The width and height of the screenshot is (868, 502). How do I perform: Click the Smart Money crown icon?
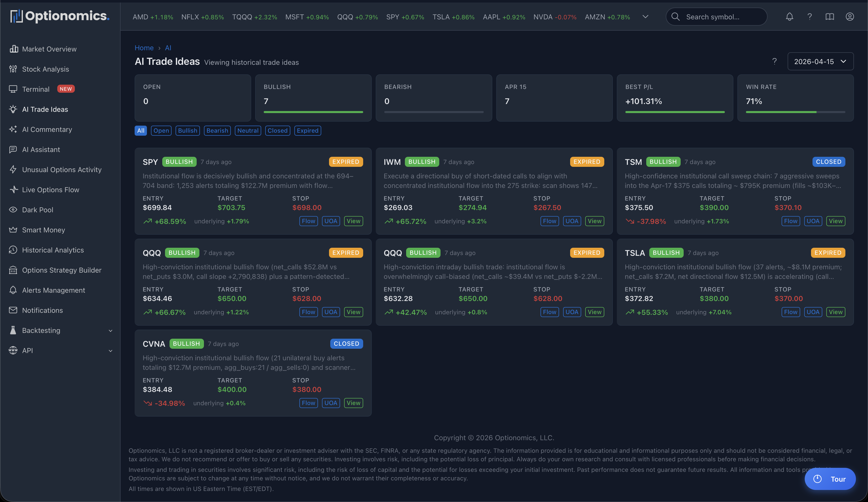coord(13,230)
